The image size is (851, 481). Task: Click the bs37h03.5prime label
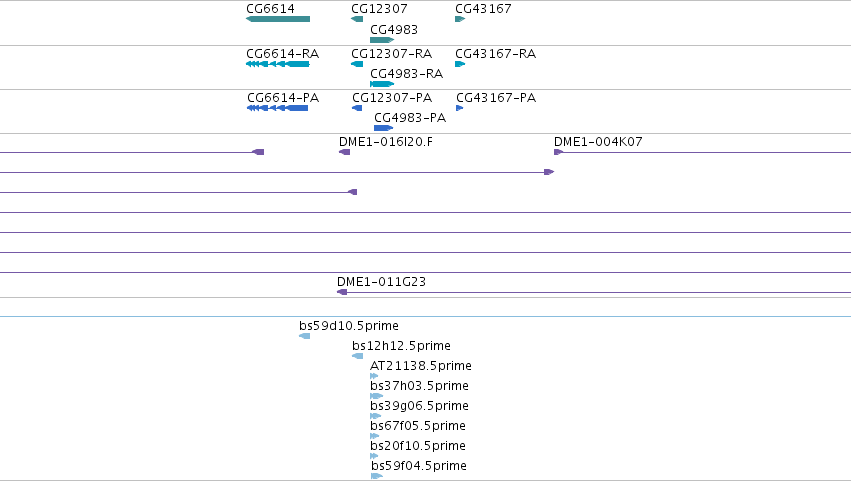(420, 386)
